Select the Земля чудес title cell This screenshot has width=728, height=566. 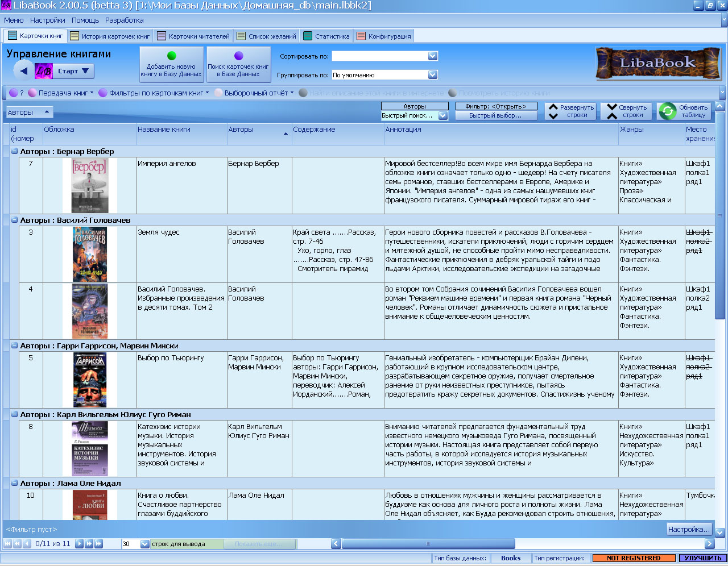pos(181,254)
